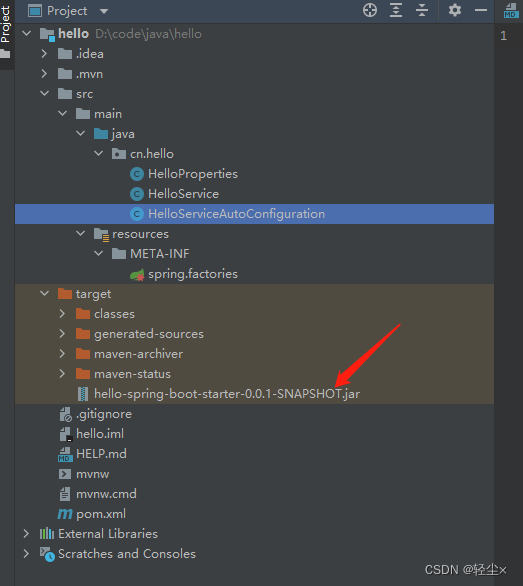Collapse the META-INF folder
This screenshot has height=586, width=523.
coord(98,254)
